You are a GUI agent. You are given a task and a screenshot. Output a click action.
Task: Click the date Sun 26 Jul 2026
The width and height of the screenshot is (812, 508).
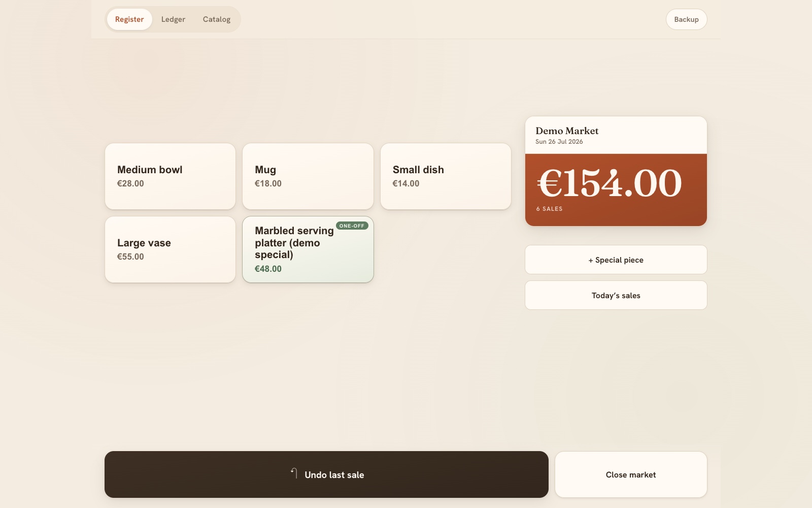tap(559, 142)
